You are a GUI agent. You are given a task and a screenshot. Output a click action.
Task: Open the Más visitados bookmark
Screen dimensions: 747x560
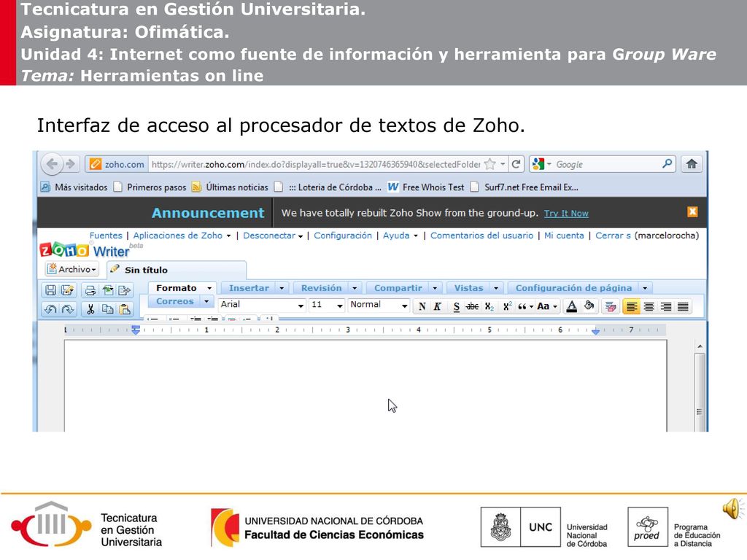pos(74,187)
